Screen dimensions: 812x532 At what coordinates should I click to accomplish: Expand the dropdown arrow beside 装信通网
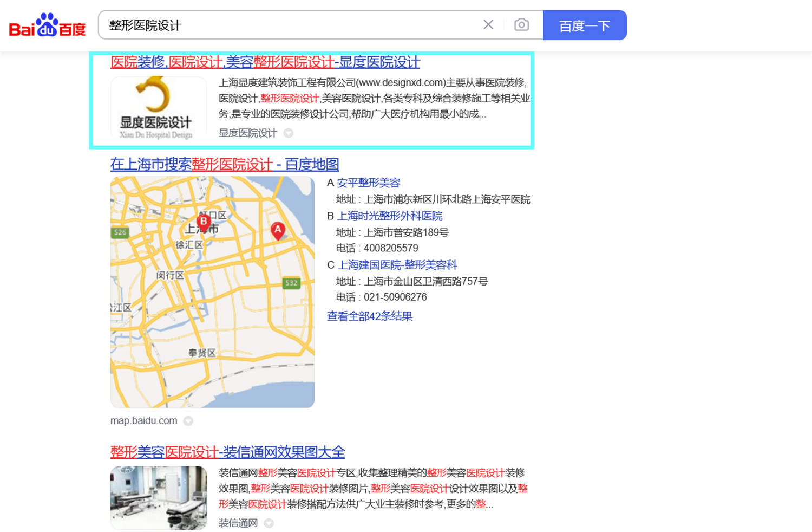[269, 523]
